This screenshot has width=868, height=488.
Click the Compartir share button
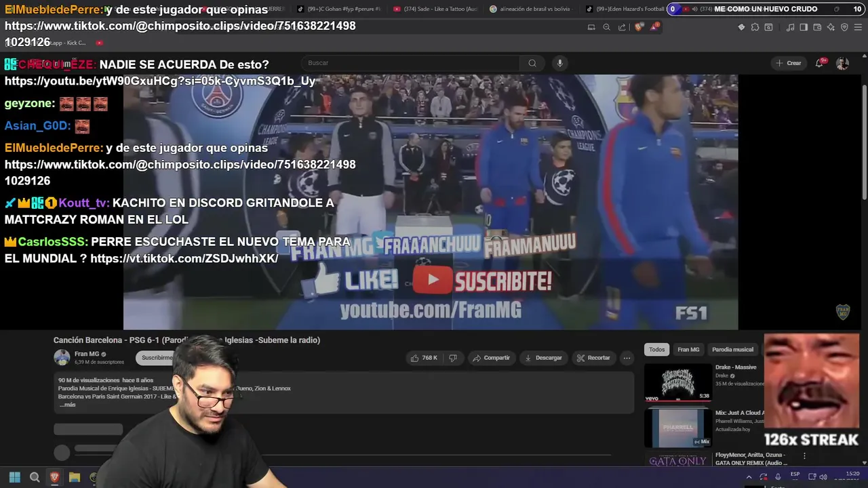[x=491, y=358]
